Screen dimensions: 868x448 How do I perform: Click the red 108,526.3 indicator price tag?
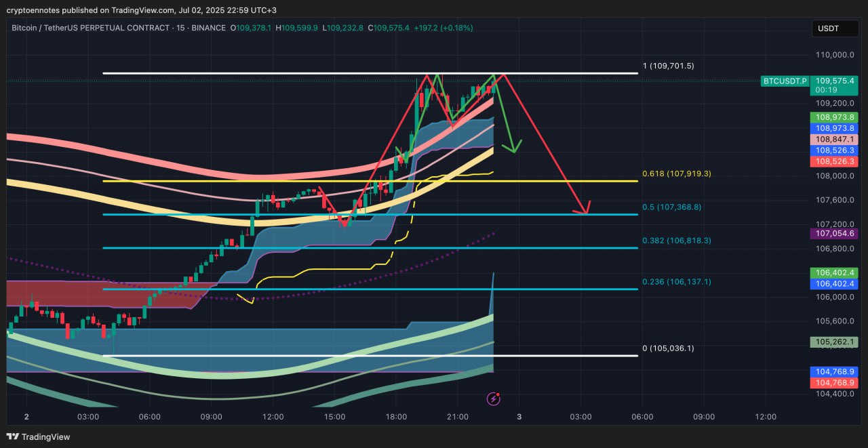[x=835, y=161]
